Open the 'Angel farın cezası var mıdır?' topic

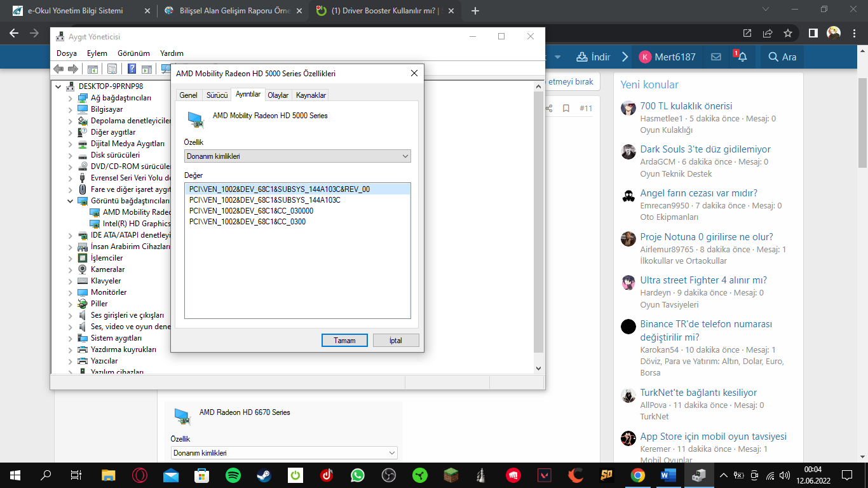(699, 193)
